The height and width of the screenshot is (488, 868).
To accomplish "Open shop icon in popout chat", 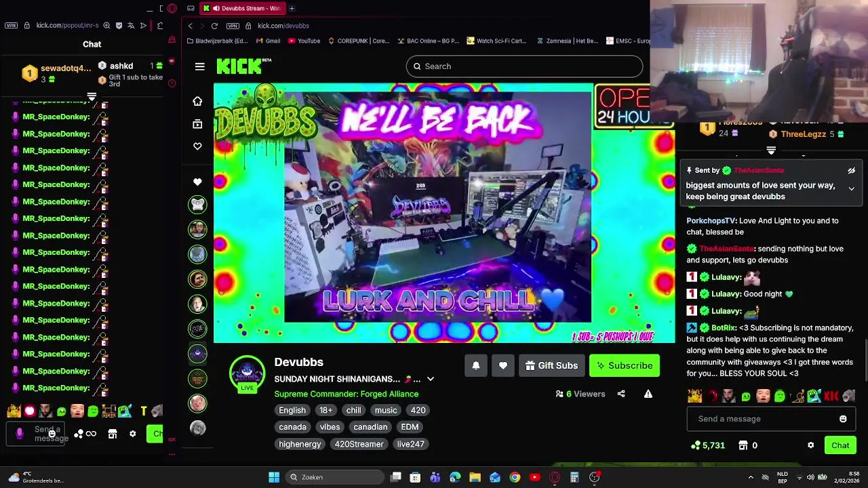I will 113,434.
